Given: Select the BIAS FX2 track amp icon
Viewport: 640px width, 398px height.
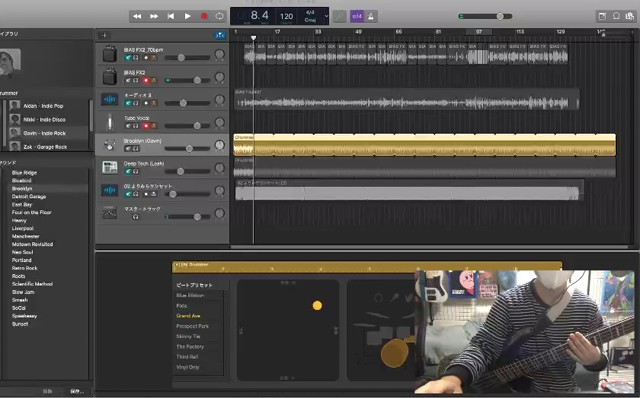Looking at the screenshot, I should tap(110, 77).
